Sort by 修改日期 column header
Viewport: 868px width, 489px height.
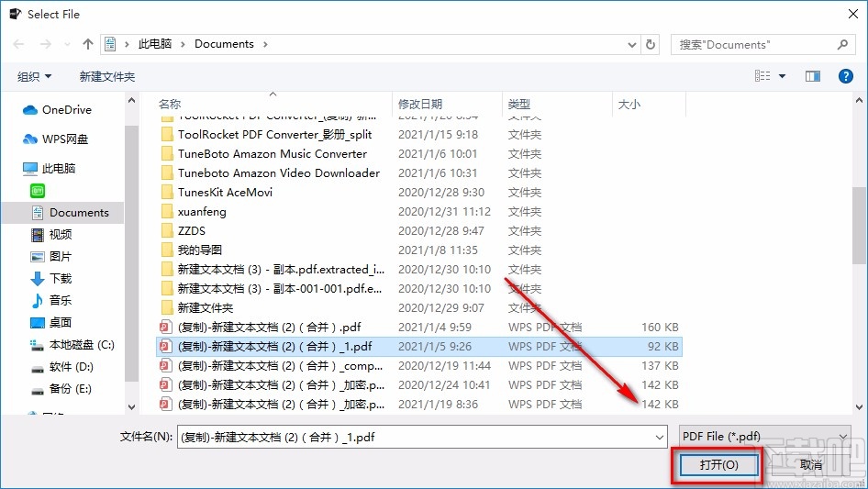[420, 104]
